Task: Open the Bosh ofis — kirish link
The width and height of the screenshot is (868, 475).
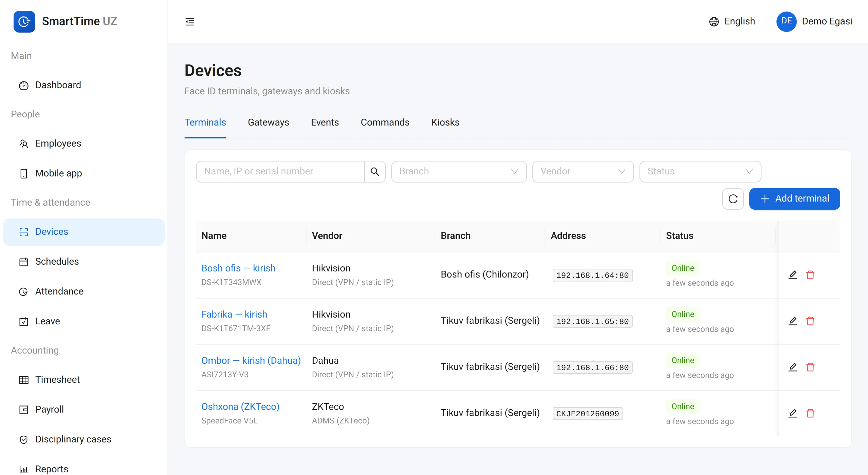Action: [238, 268]
